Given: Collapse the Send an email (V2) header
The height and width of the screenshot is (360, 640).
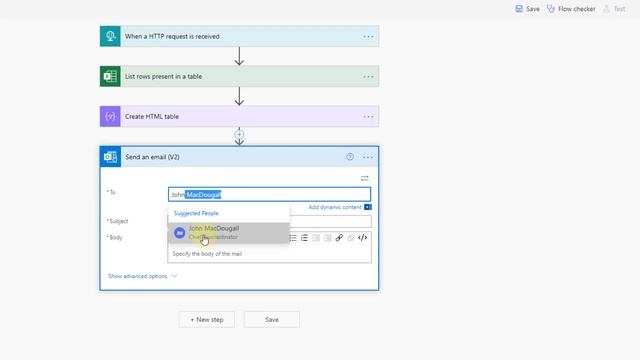Looking at the screenshot, I should pyautogui.click(x=239, y=157).
